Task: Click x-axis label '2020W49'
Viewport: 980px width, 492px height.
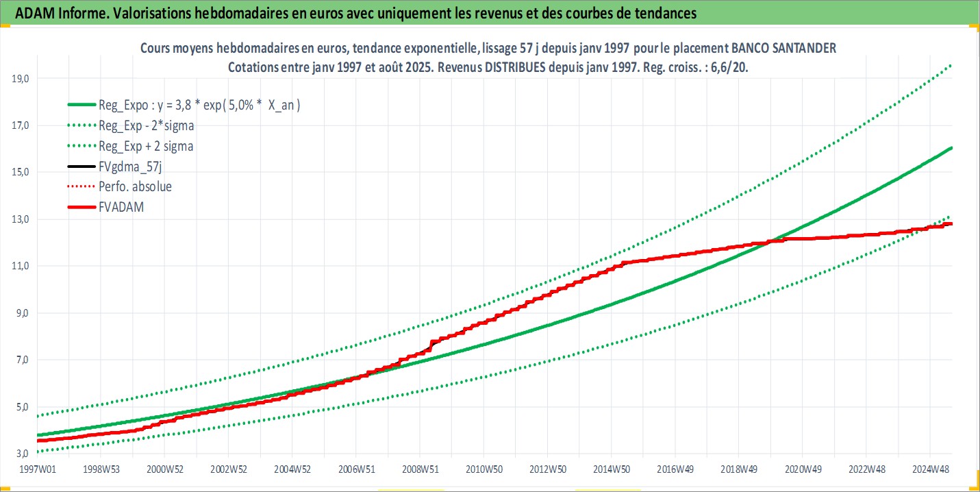Action: pyautogui.click(x=803, y=469)
